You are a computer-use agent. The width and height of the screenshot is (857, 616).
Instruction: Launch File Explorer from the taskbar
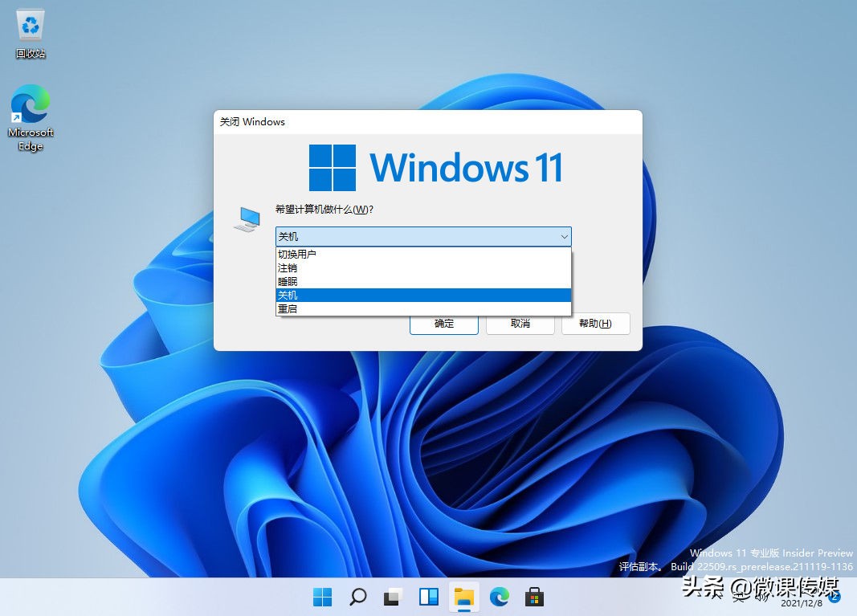tap(464, 597)
